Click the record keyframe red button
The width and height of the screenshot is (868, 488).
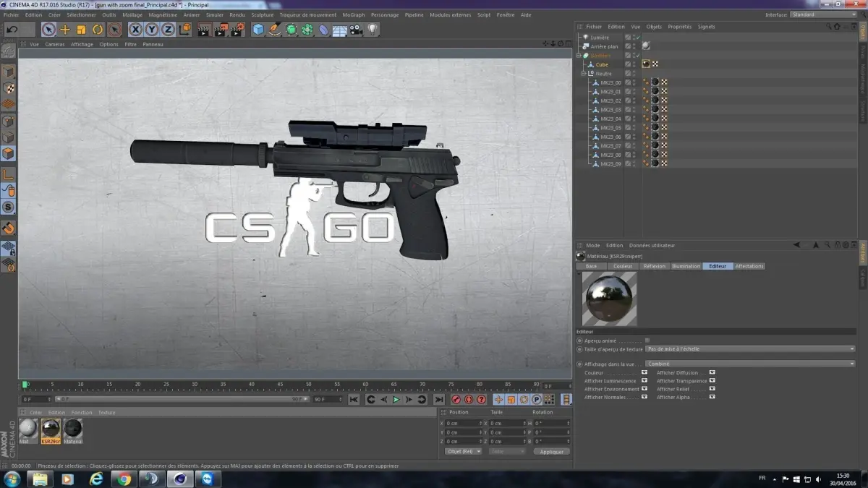coord(456,400)
